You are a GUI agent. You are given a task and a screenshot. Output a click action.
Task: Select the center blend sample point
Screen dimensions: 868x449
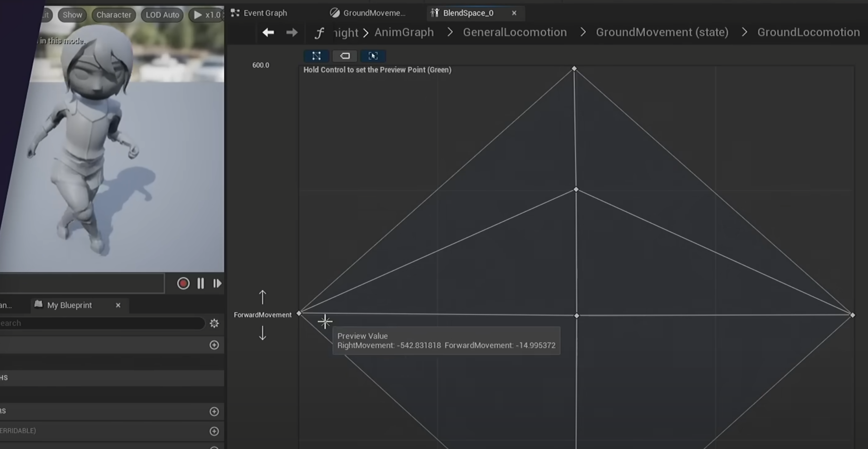click(577, 316)
